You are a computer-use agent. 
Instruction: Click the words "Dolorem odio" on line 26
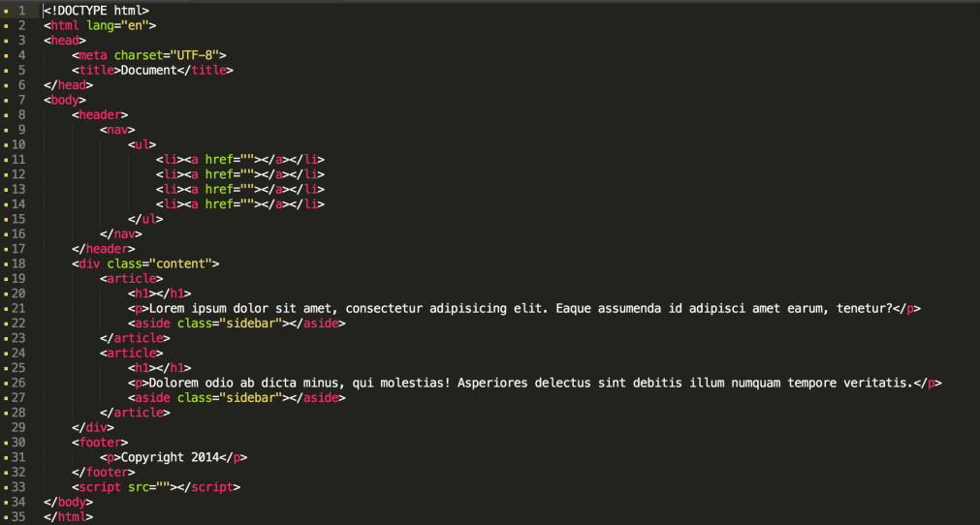pos(191,384)
